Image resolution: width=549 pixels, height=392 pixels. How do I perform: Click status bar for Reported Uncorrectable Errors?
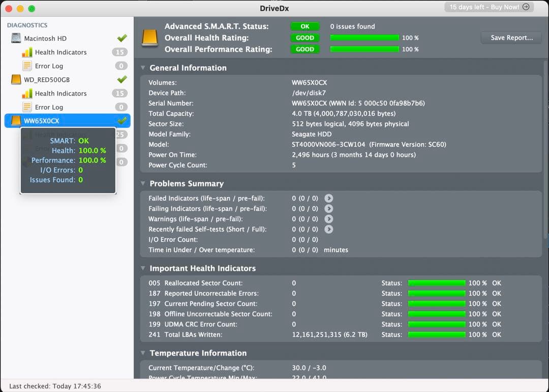pos(437,293)
